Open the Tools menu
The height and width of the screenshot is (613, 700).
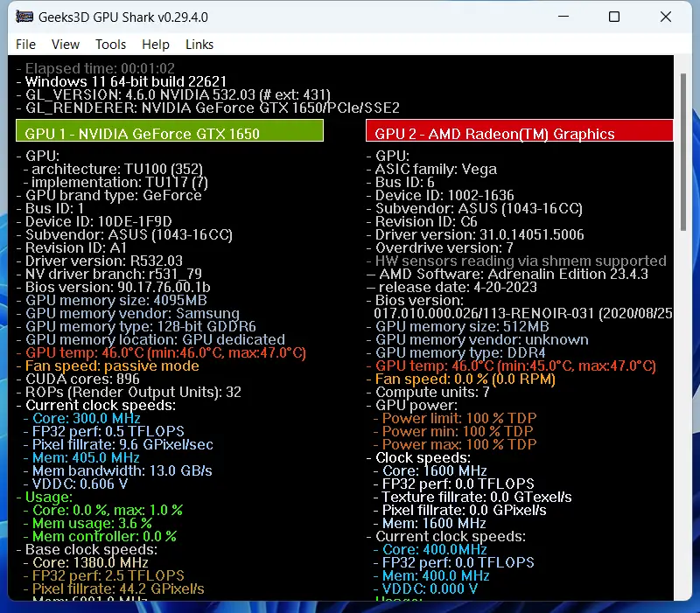111,45
